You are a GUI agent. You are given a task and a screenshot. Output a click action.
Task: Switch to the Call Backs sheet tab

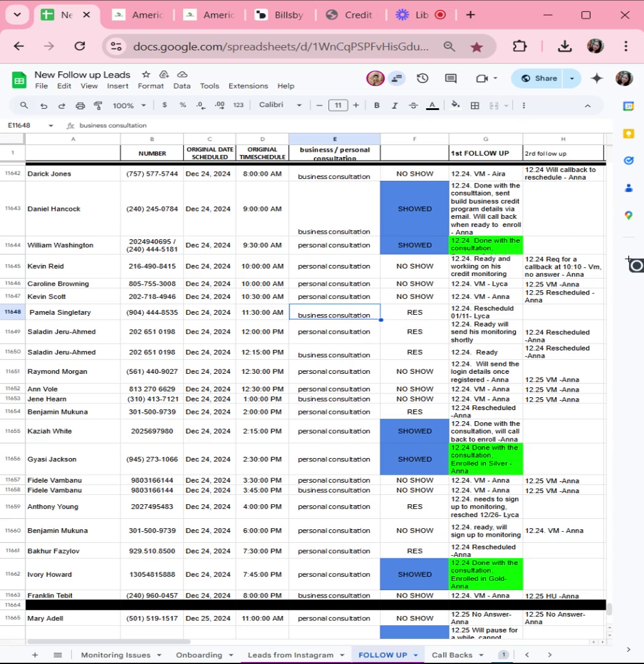click(x=452, y=655)
